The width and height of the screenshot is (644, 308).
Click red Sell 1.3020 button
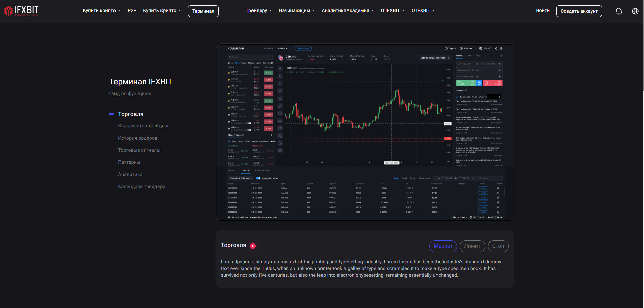click(x=493, y=83)
